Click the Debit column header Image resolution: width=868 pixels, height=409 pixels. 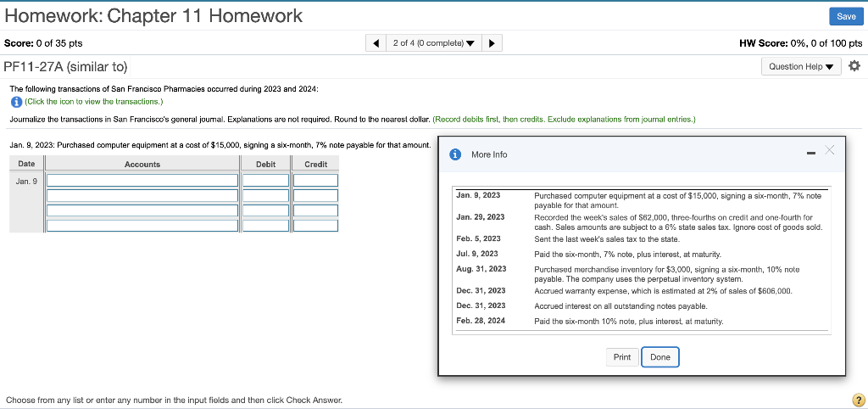265,164
